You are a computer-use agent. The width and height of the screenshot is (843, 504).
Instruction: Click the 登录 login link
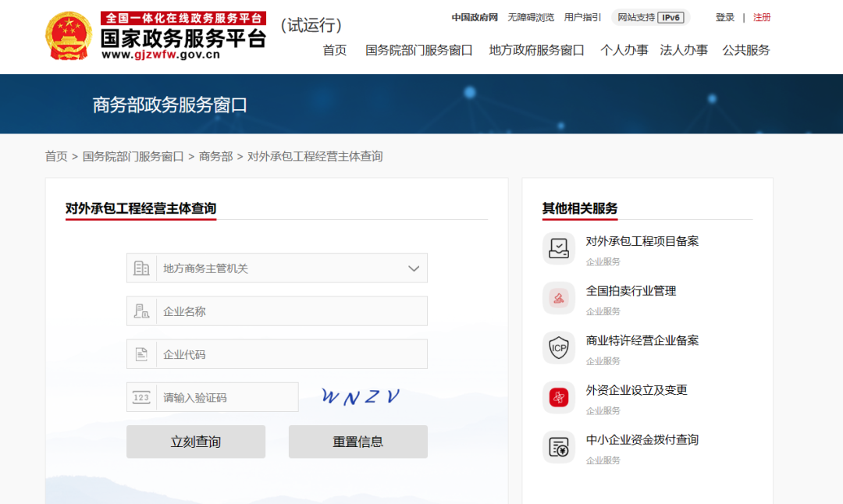(725, 17)
